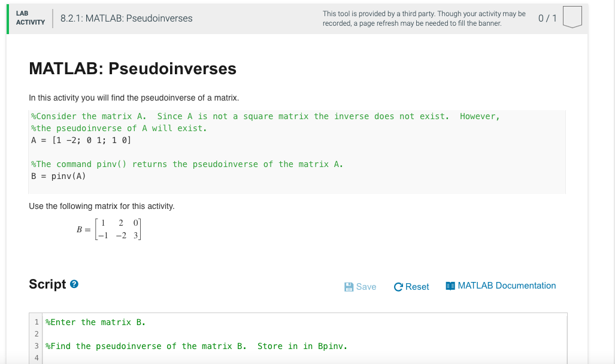Open MATLAB Documentation link
Viewport: 615px width, 364px height.
tap(506, 286)
